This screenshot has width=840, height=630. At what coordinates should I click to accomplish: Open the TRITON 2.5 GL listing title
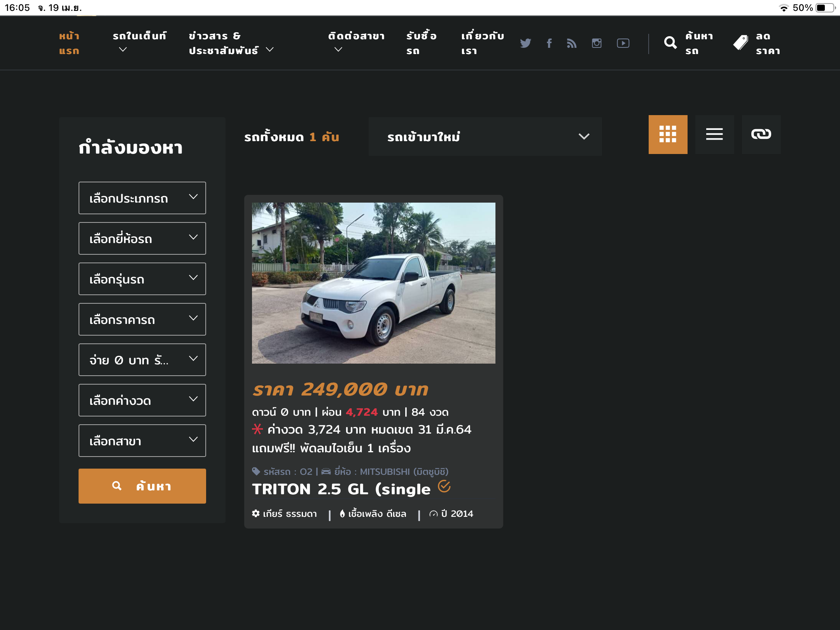(x=341, y=489)
